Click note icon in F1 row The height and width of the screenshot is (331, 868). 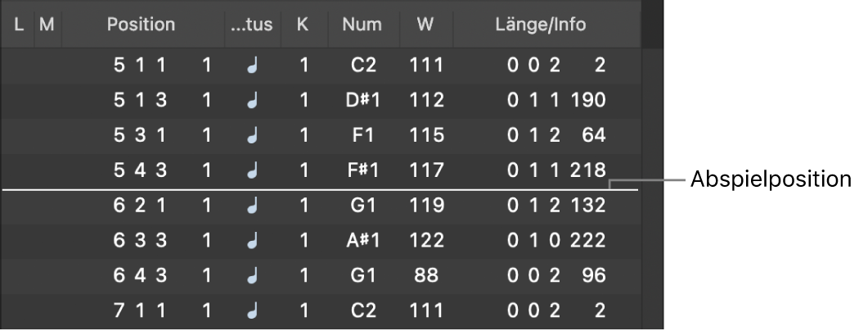coord(253,136)
